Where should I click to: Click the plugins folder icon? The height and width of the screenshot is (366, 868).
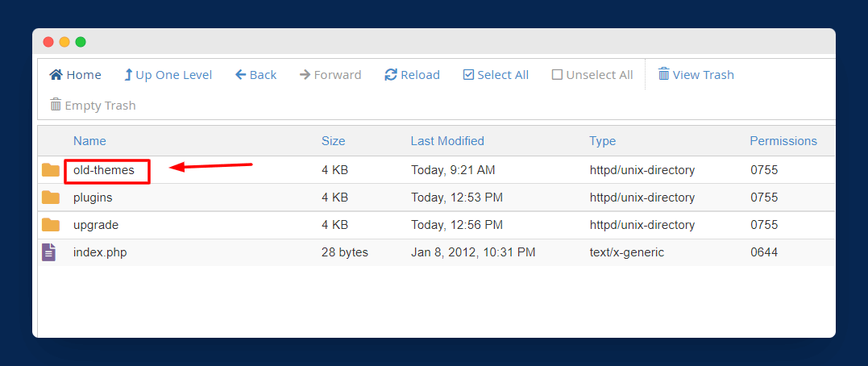51,198
